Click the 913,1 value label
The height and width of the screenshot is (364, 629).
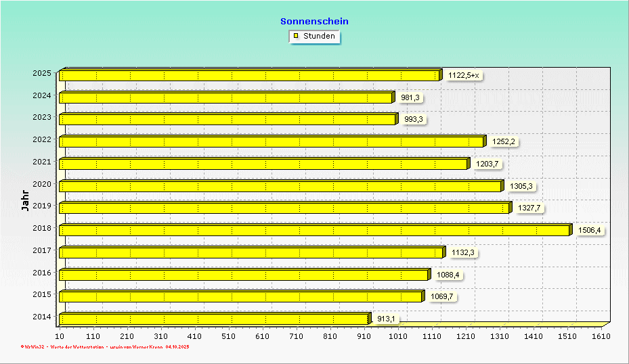point(387,319)
